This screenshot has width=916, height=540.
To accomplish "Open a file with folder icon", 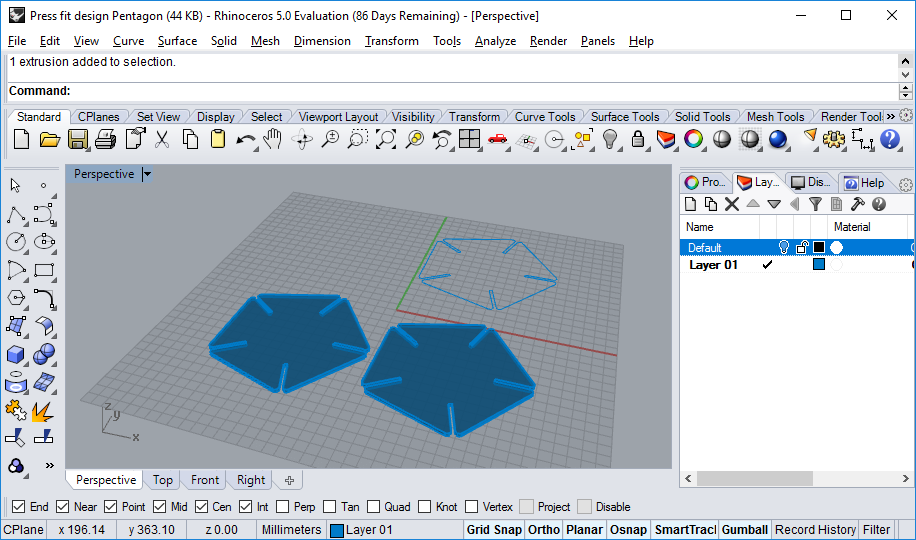I will pyautogui.click(x=50, y=140).
